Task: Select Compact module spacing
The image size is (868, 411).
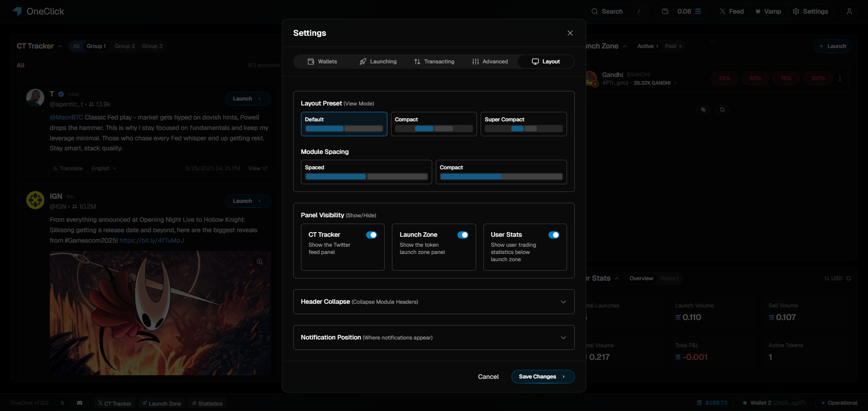Action: coord(501,172)
